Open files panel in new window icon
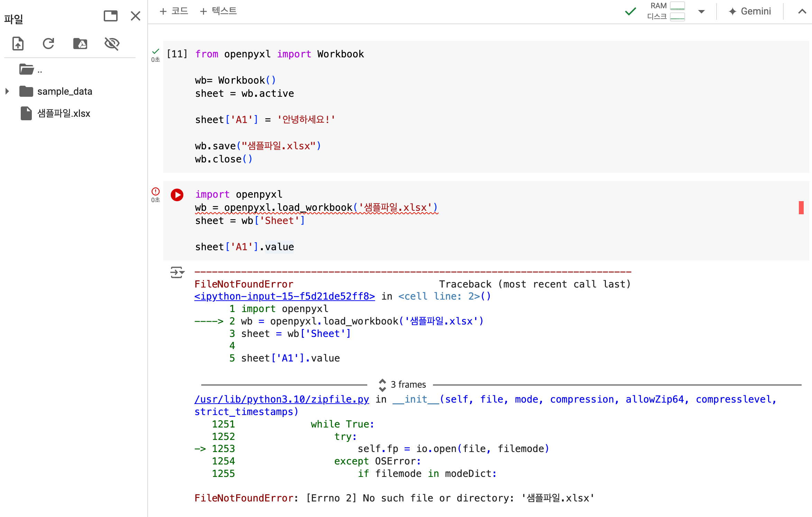Screen dimensions: 812x517 111,16
